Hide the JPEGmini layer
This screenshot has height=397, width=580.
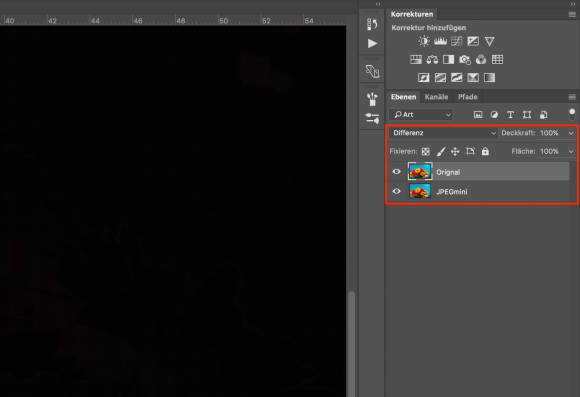396,191
